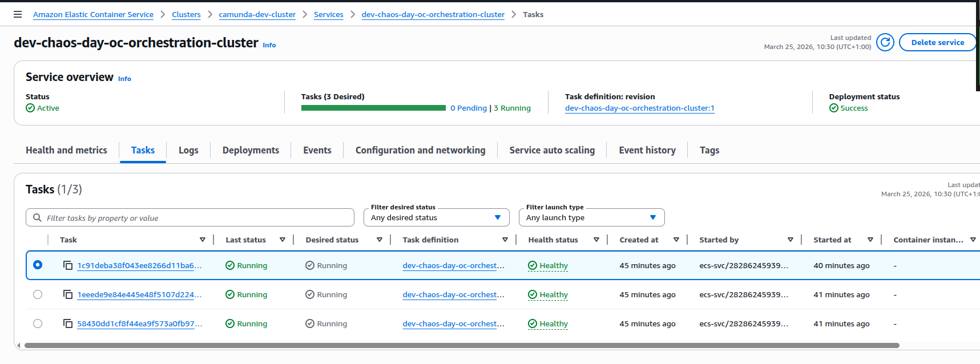Screen dimensions: 980x364
Task: Copy task ID 1eeede9e84e445e48f5107d224
Action: pos(68,294)
